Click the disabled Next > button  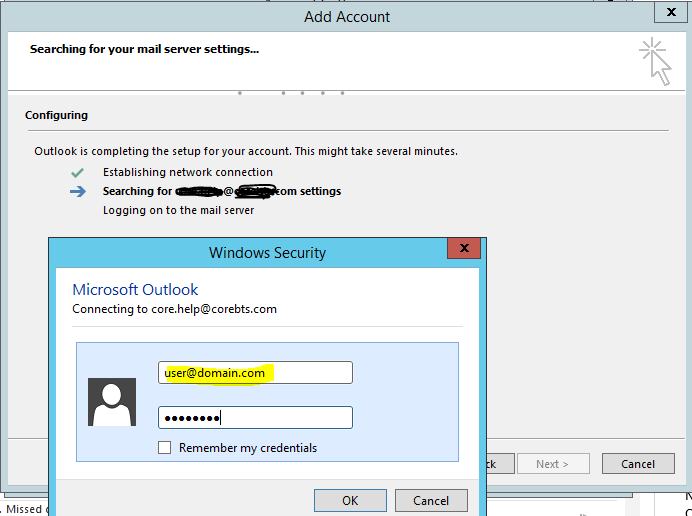point(553,464)
